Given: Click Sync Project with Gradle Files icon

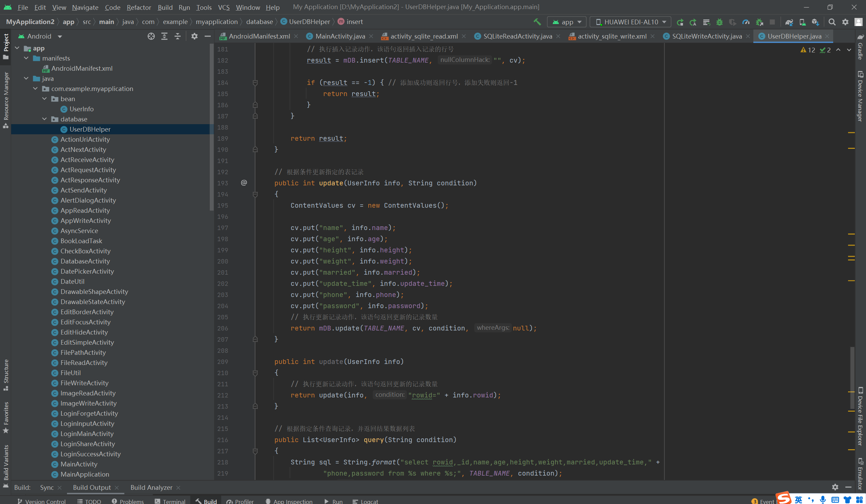Looking at the screenshot, I should pyautogui.click(x=789, y=22).
